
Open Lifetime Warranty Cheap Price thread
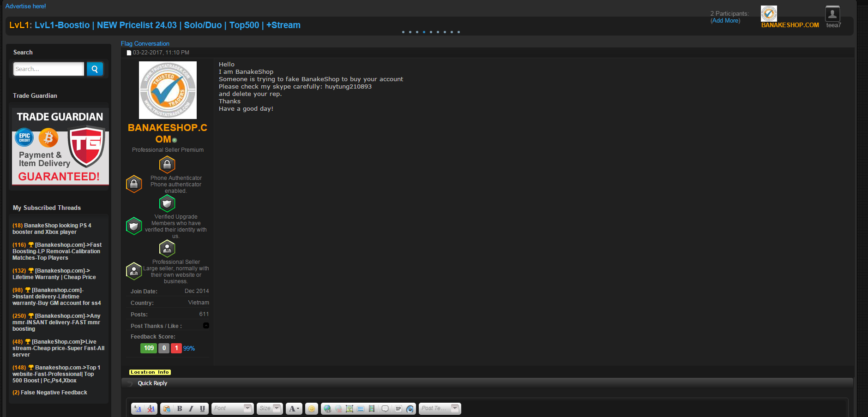tap(54, 274)
